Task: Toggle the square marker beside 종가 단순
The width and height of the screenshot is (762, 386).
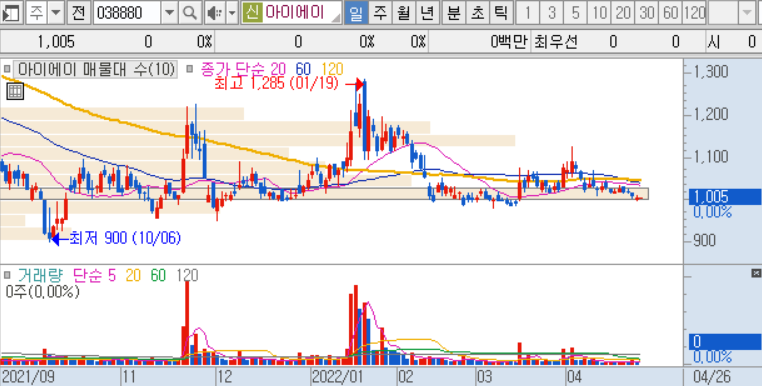Action: pos(190,69)
